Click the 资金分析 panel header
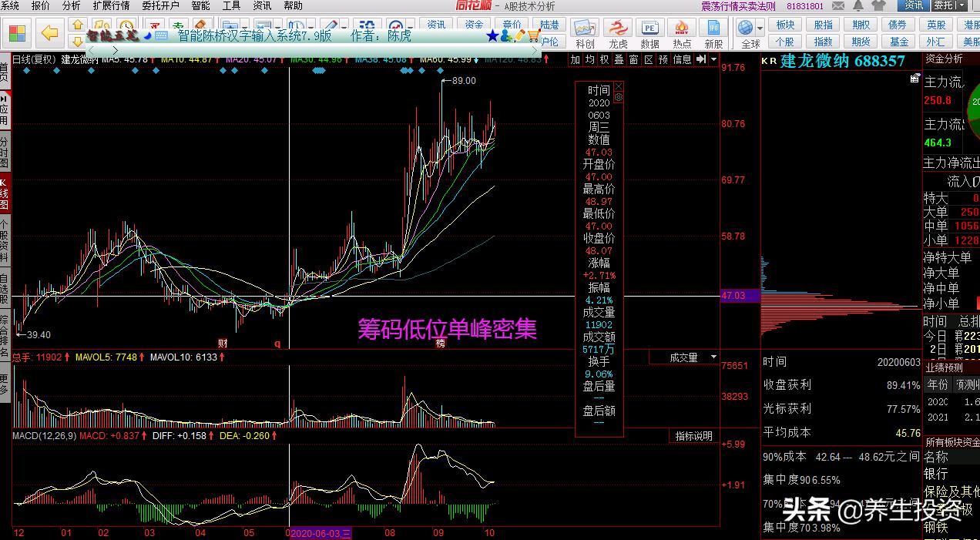The image size is (980, 540). (944, 59)
